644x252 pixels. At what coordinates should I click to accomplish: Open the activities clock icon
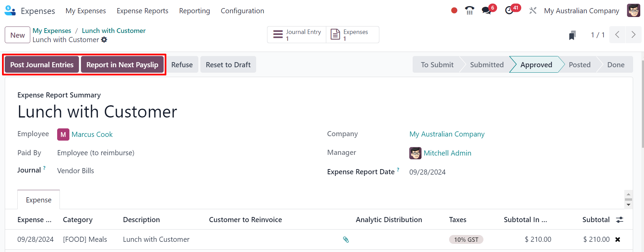509,11
